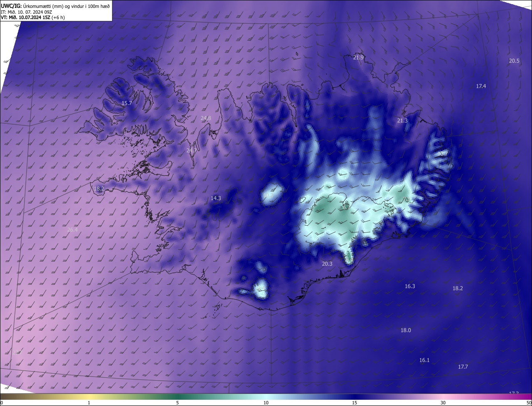Click the 17.7 value label
The height and width of the screenshot is (406, 532).
(463, 367)
